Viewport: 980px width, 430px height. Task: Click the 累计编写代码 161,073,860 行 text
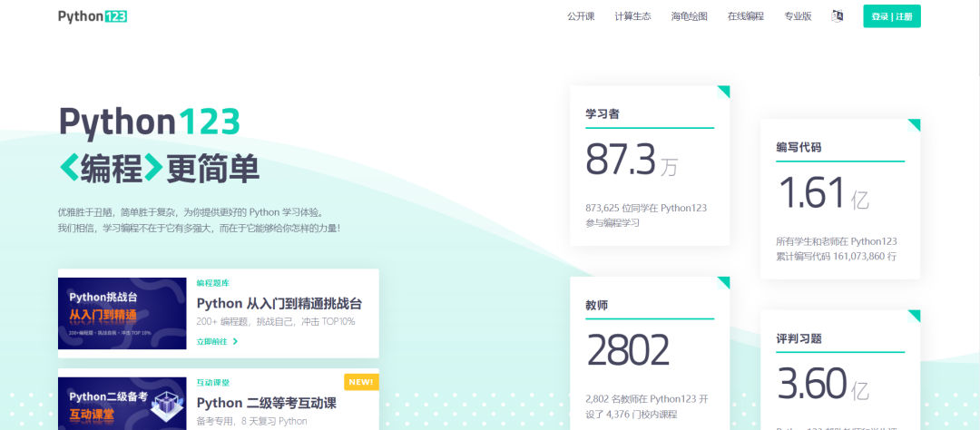point(837,256)
